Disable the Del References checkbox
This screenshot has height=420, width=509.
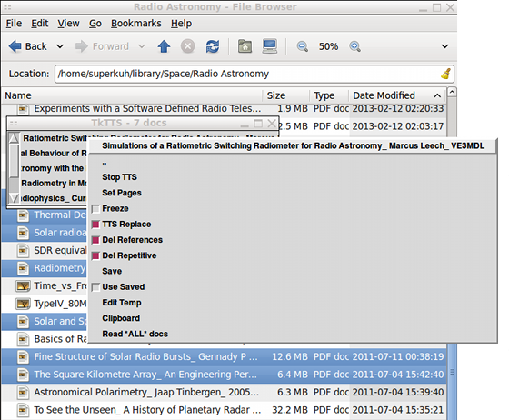tap(95, 240)
